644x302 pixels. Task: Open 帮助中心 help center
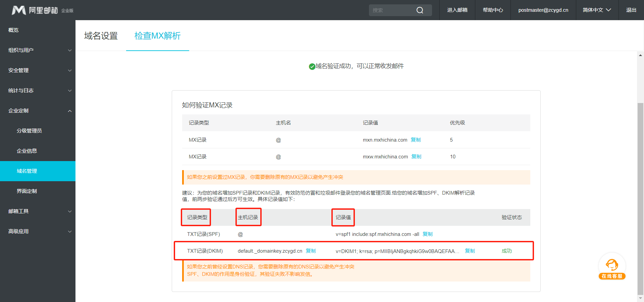pyautogui.click(x=493, y=10)
